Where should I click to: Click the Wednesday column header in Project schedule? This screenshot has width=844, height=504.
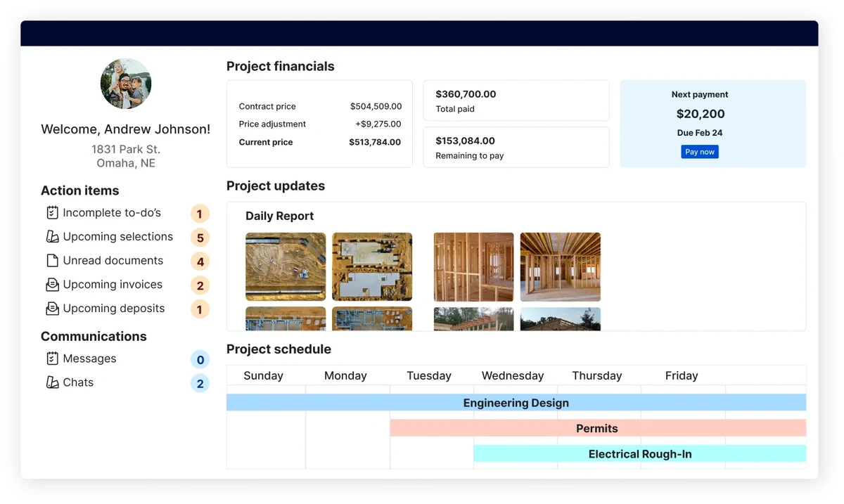click(x=512, y=375)
